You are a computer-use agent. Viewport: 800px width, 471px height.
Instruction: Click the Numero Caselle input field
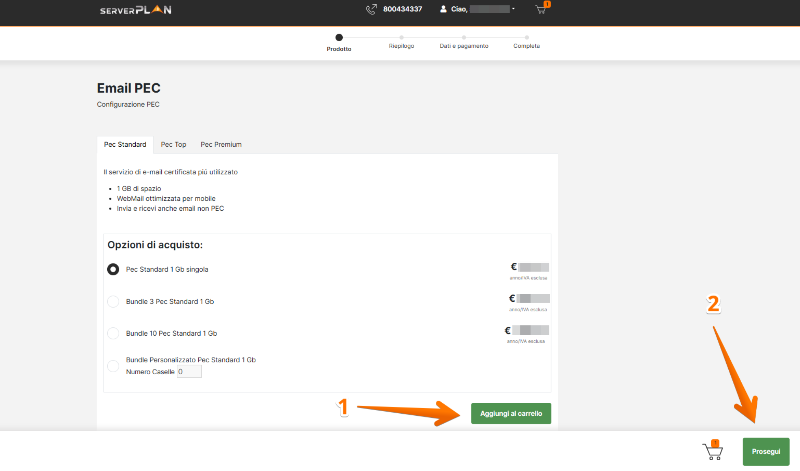coord(189,372)
